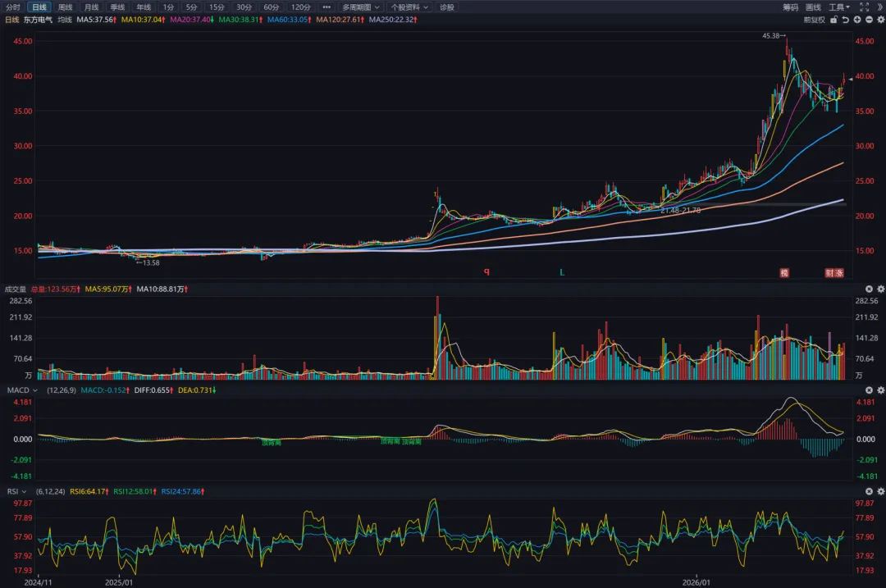886x588 pixels.
Task: Select the 5分 timeframe
Action: click(192, 7)
